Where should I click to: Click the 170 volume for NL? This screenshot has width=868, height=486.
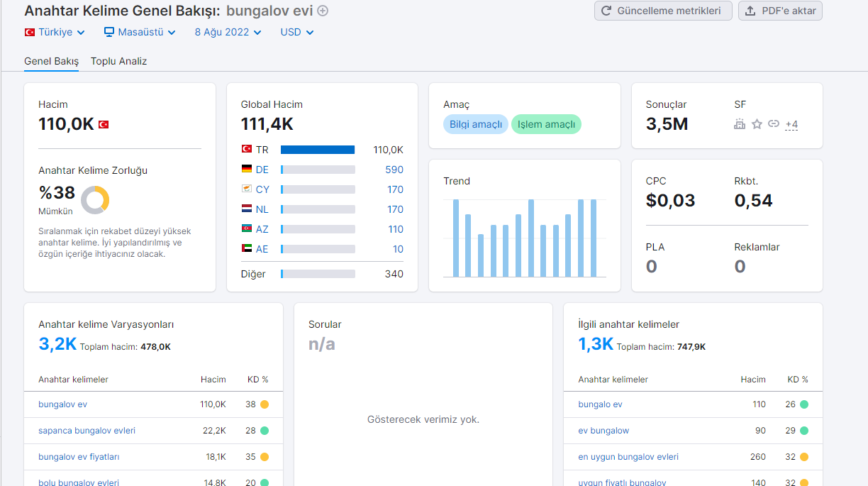[395, 209]
